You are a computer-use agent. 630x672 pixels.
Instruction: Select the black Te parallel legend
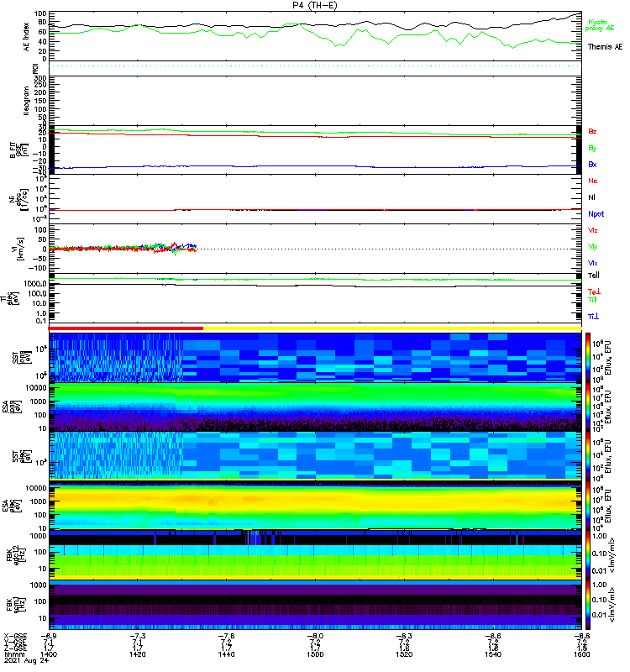(x=594, y=276)
